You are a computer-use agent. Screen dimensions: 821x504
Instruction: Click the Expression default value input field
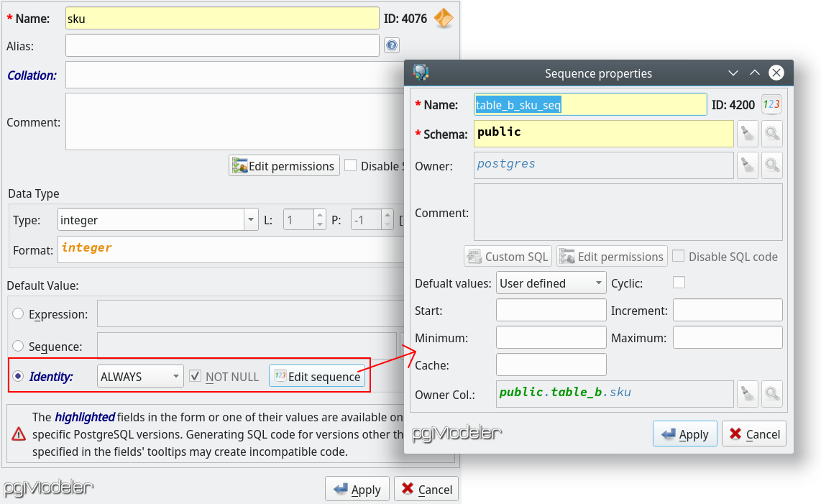251,313
